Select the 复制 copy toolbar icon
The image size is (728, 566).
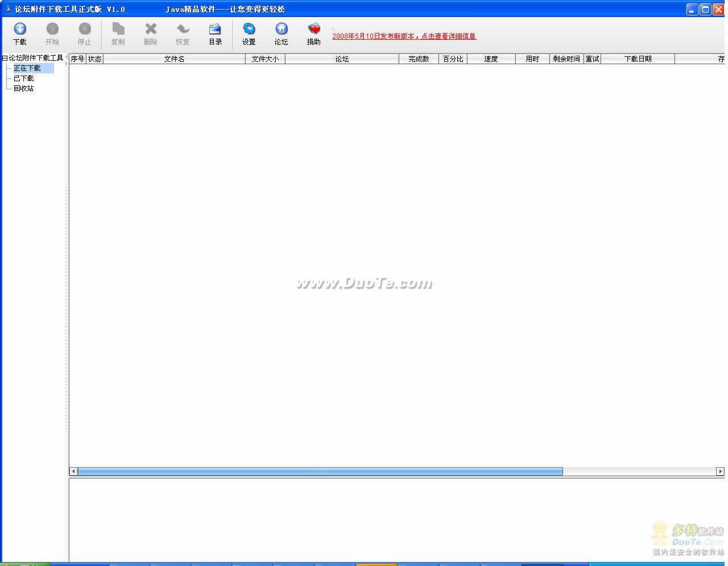pyautogui.click(x=118, y=30)
